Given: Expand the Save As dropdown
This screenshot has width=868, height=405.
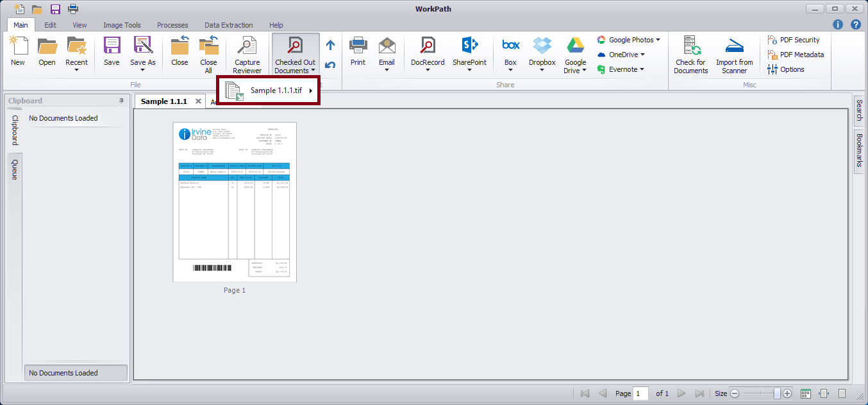Looking at the screenshot, I should (143, 70).
